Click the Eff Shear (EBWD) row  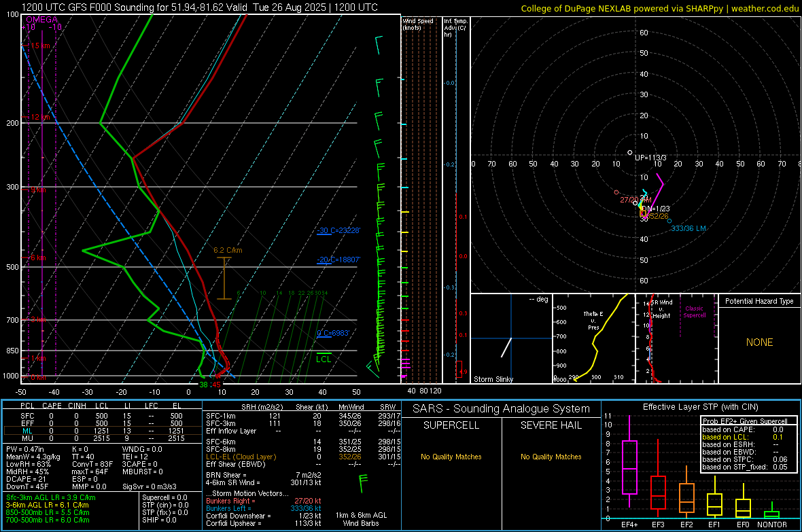pyautogui.click(x=303, y=465)
